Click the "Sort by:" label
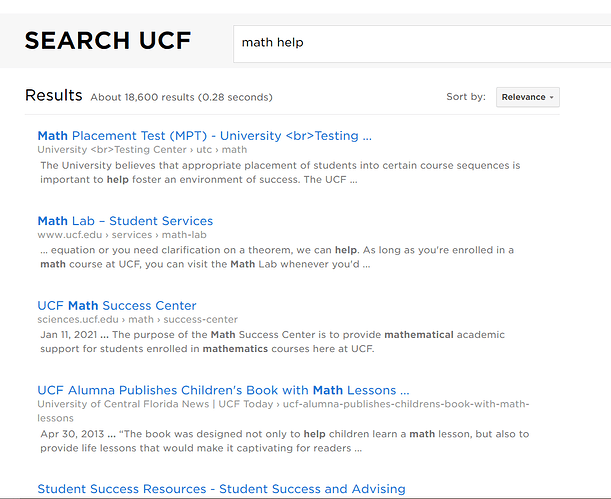Image resolution: width=611 pixels, height=499 pixels. 466,97
